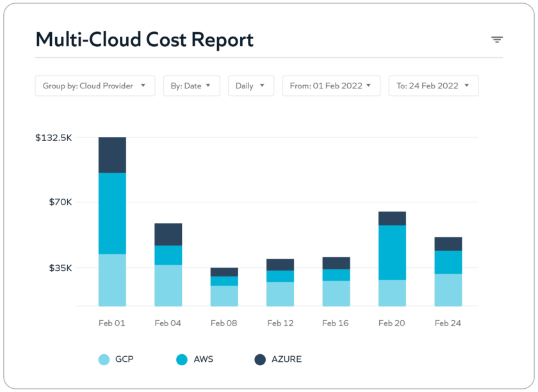
Task: Change the Daily interval dropdown
Action: click(x=250, y=86)
